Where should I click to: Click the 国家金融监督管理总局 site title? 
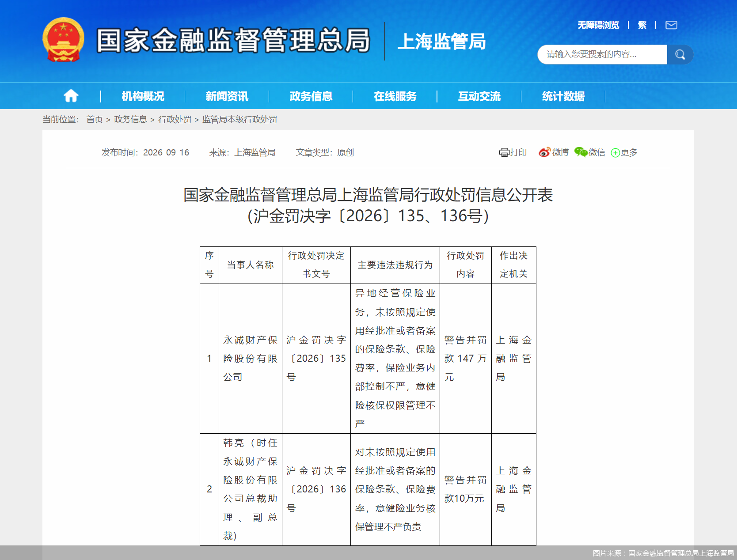coord(233,41)
